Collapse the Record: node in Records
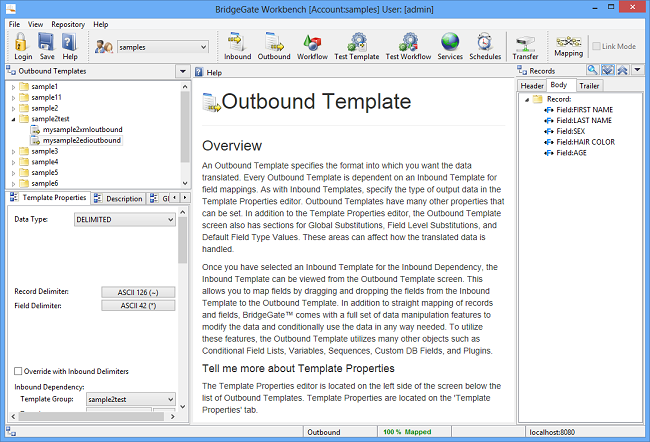650x442 pixels. click(x=527, y=100)
